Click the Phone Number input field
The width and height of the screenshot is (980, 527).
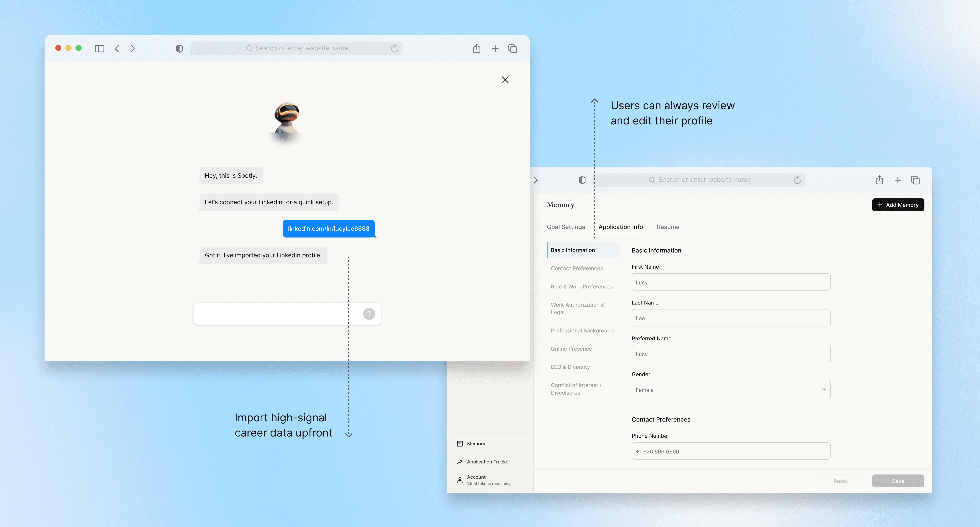[731, 451]
